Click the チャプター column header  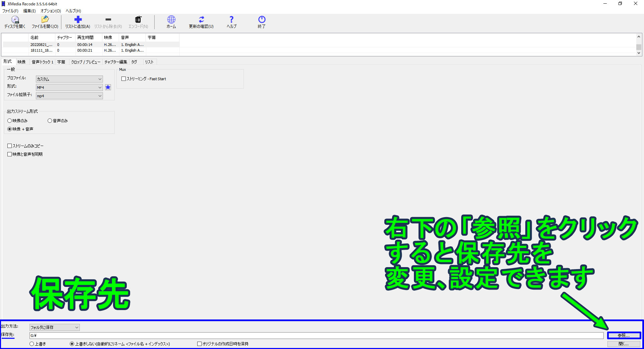pos(65,38)
